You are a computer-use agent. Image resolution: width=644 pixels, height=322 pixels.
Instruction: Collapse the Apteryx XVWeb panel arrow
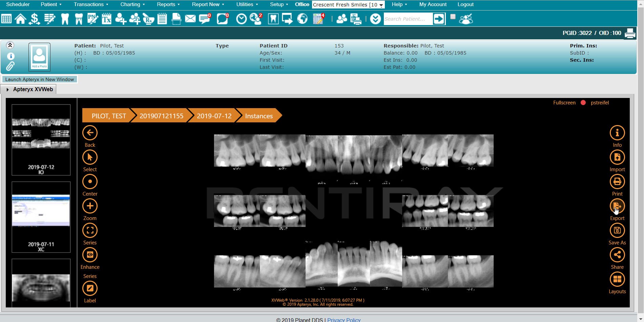click(x=7, y=89)
